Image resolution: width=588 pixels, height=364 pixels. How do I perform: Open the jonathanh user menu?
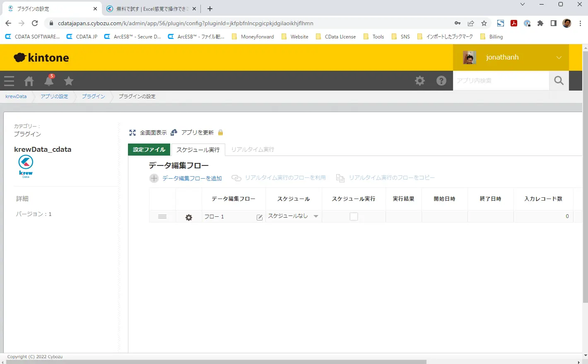point(511,57)
